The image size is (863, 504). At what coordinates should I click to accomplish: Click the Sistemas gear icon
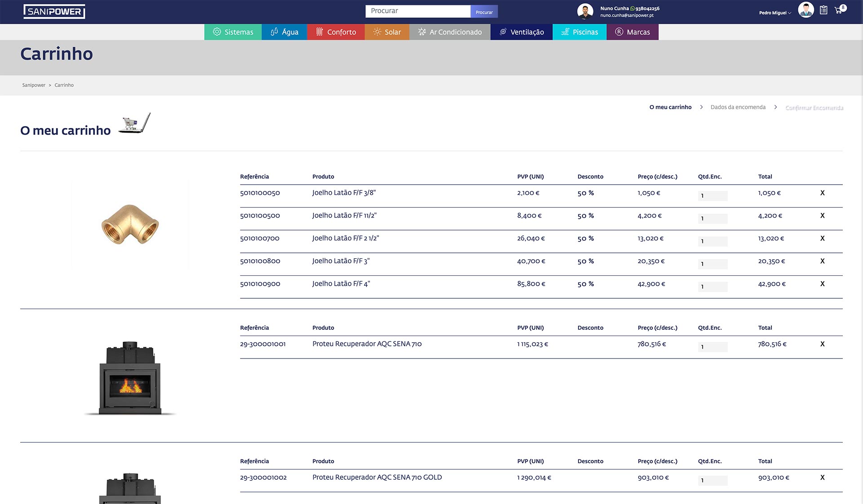[217, 32]
